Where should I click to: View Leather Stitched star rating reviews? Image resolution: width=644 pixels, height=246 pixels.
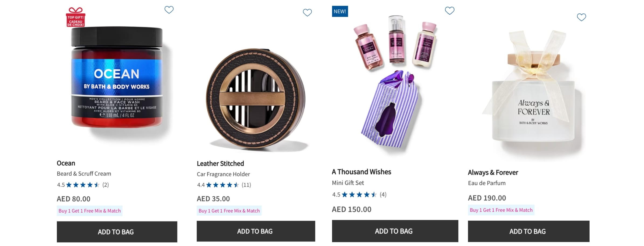click(223, 185)
